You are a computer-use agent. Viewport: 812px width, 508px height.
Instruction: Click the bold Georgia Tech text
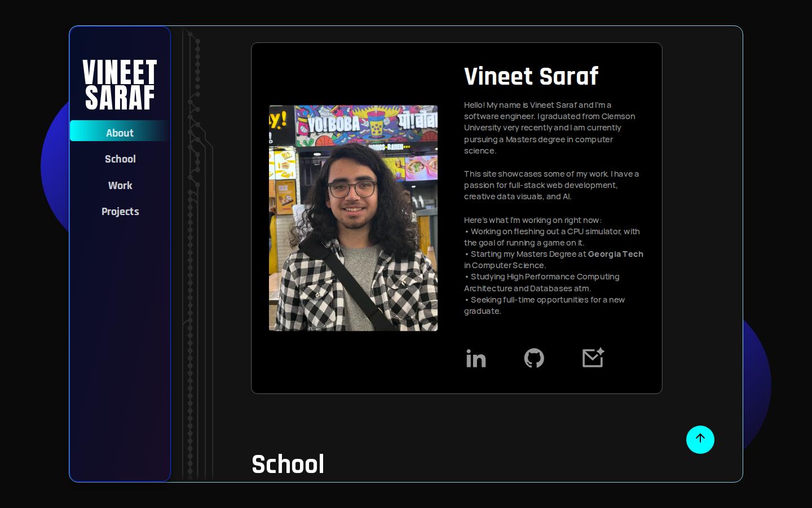[615, 254]
